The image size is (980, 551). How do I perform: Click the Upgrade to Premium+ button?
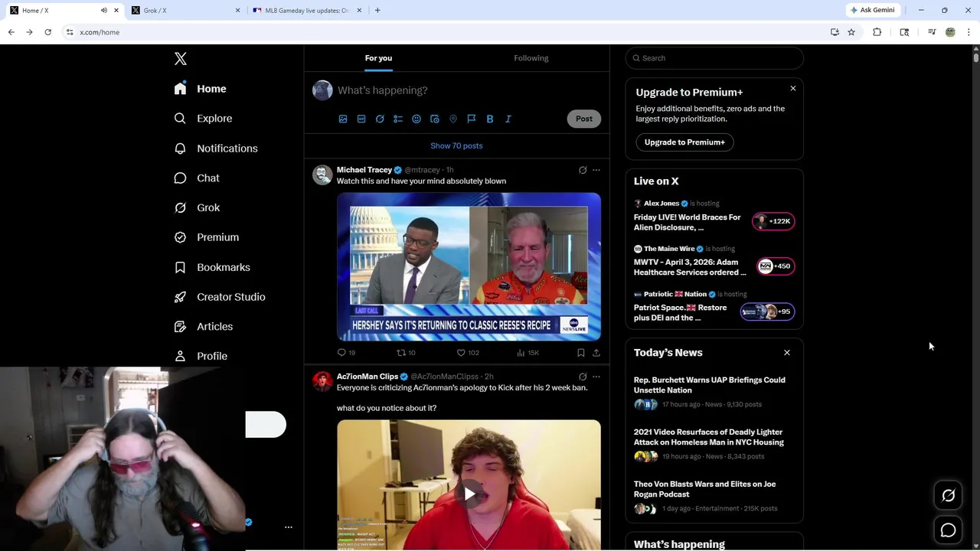pos(684,142)
